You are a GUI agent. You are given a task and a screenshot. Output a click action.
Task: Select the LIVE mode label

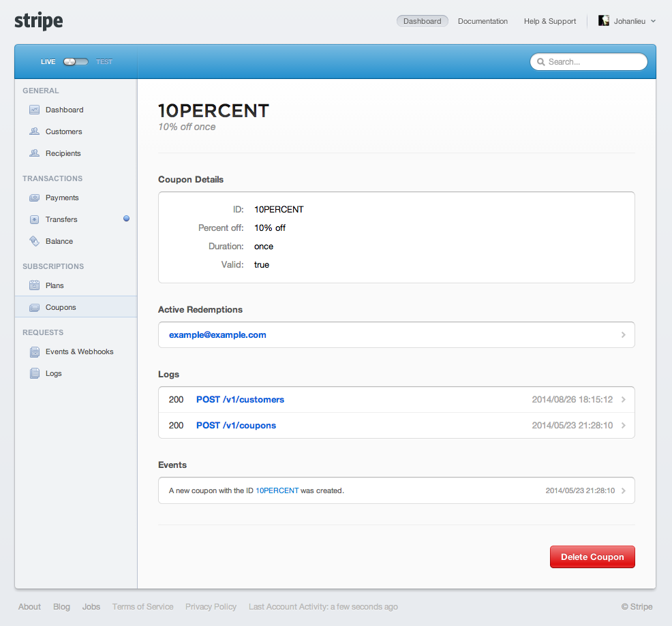click(48, 62)
